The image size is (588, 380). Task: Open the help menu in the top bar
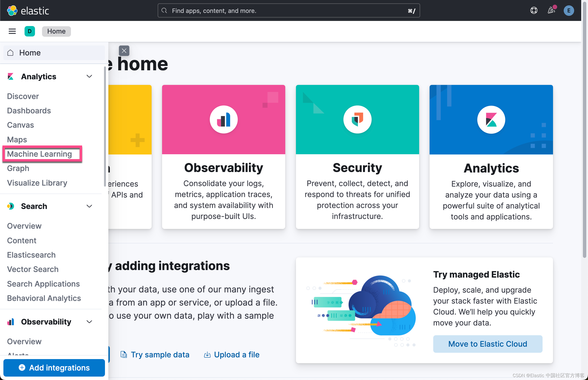pos(534,10)
